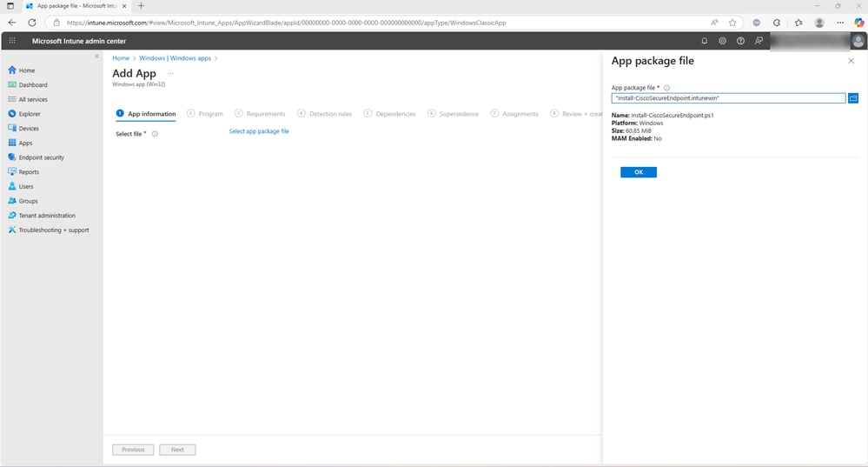Click the Previous button
The image size is (868, 467).
pyautogui.click(x=133, y=450)
